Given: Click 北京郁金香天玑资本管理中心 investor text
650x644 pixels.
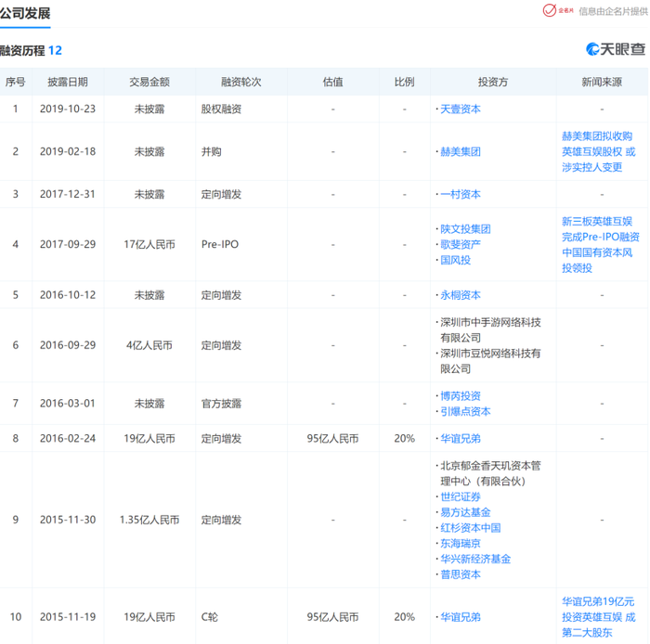Looking at the screenshot, I should [490, 473].
